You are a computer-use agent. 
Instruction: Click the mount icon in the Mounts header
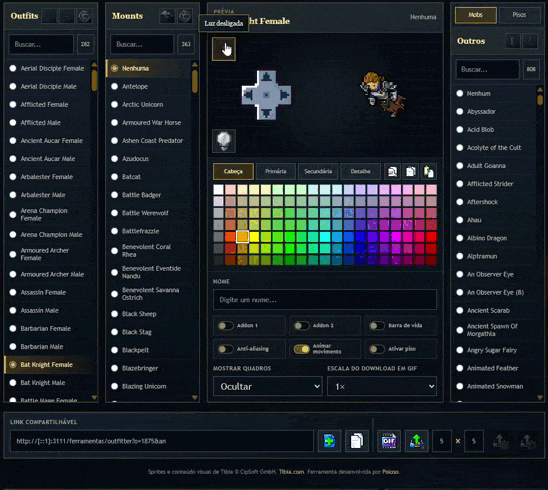(167, 16)
